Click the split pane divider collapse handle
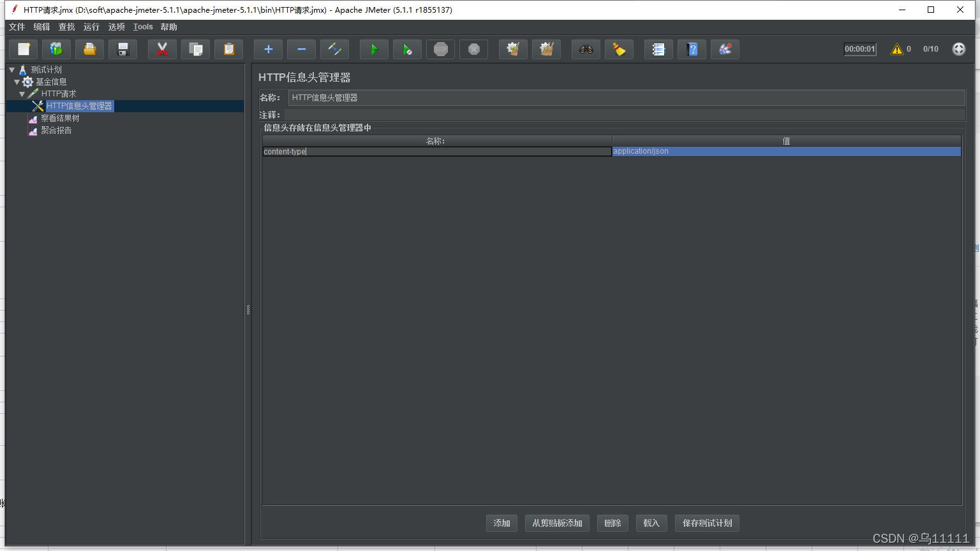Image resolution: width=980 pixels, height=551 pixels. point(248,310)
